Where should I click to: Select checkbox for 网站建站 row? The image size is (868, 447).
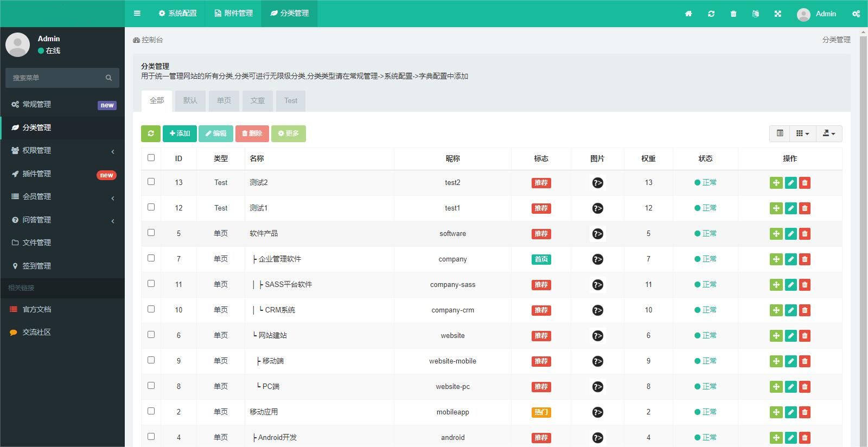pyautogui.click(x=151, y=335)
